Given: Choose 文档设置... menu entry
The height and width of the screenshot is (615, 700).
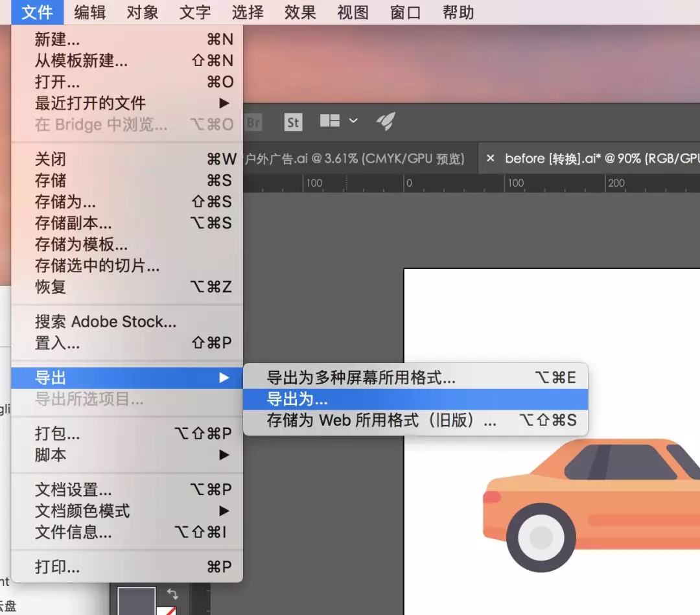Looking at the screenshot, I should tap(127, 489).
